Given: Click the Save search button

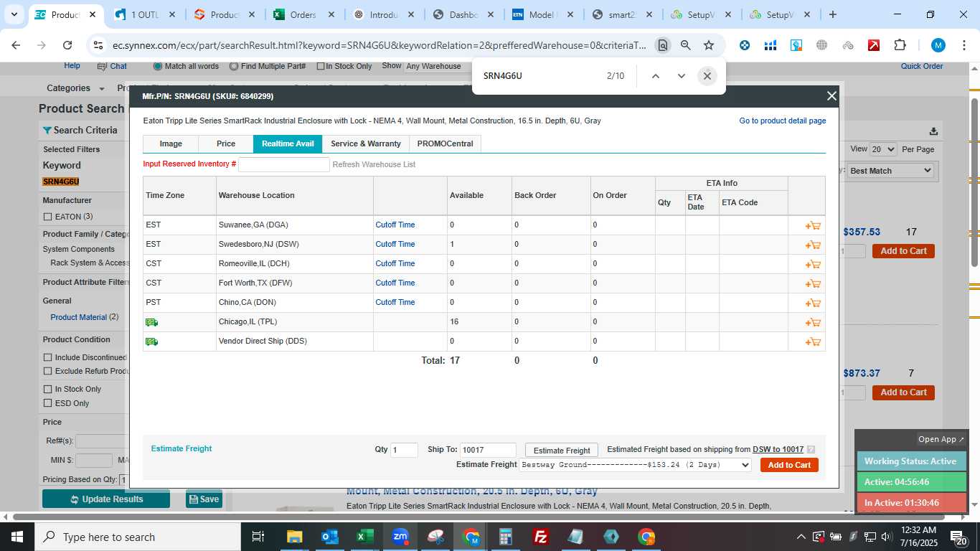Looking at the screenshot, I should click(204, 499).
